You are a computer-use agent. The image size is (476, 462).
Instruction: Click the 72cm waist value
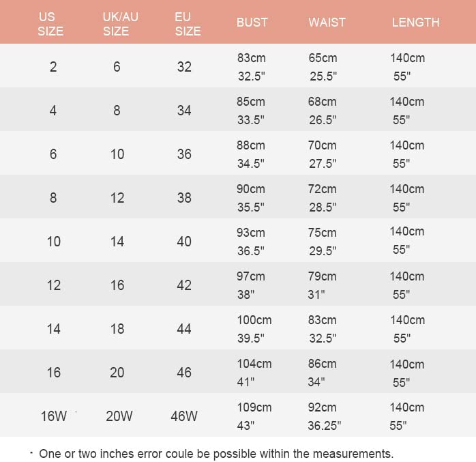pos(322,189)
